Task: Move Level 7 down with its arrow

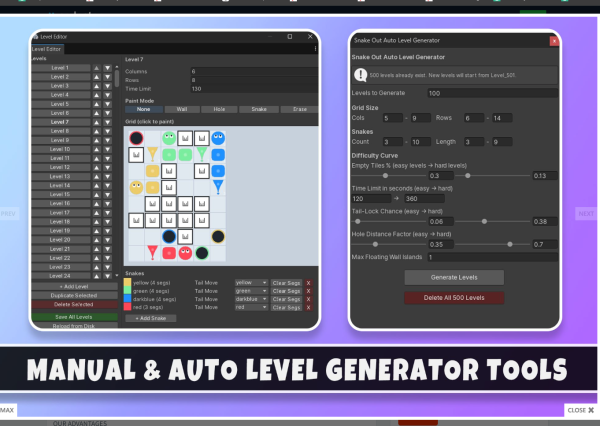Action: [x=108, y=122]
